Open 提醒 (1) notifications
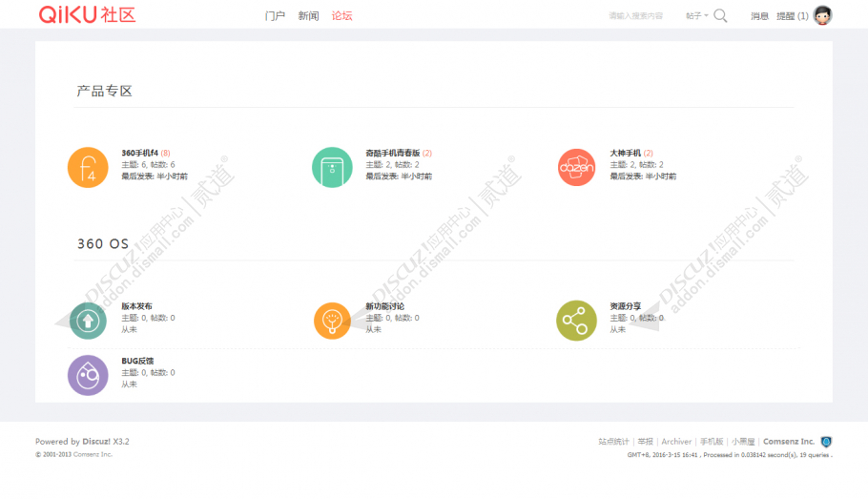Image resolution: width=868 pixels, height=499 pixels. [x=792, y=16]
